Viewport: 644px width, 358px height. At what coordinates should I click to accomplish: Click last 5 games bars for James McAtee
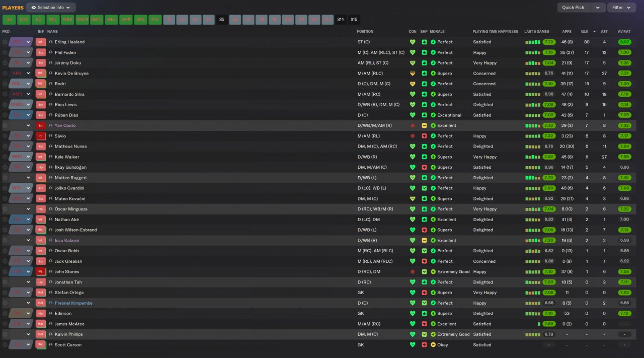(x=539, y=324)
